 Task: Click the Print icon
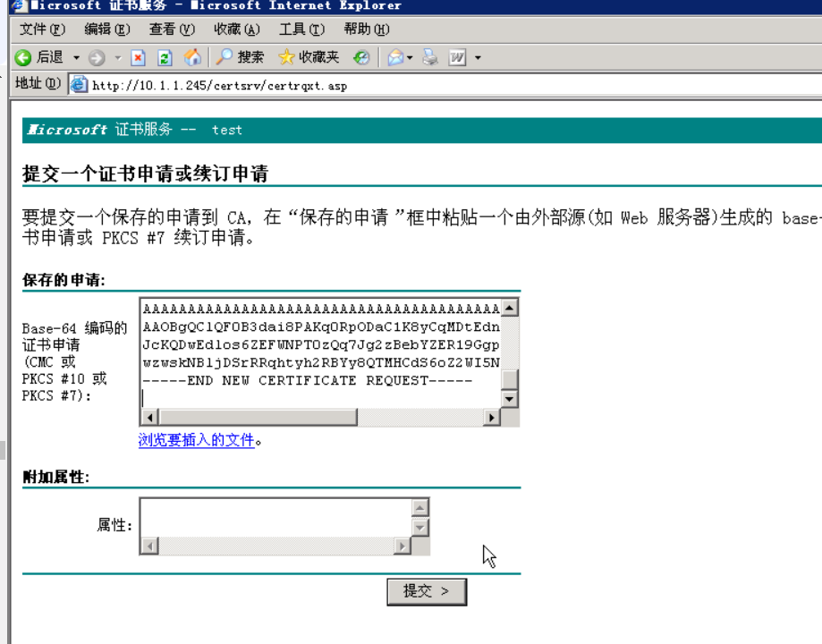(x=430, y=57)
